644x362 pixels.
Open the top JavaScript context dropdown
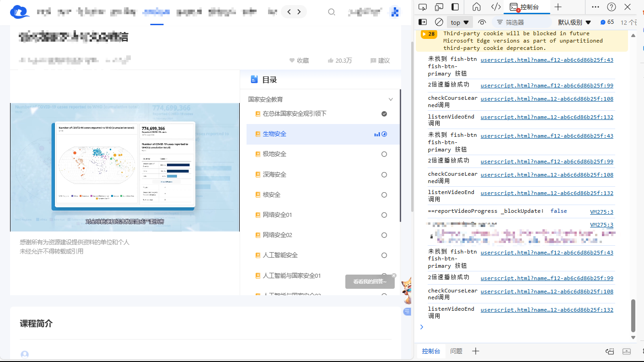(460, 22)
